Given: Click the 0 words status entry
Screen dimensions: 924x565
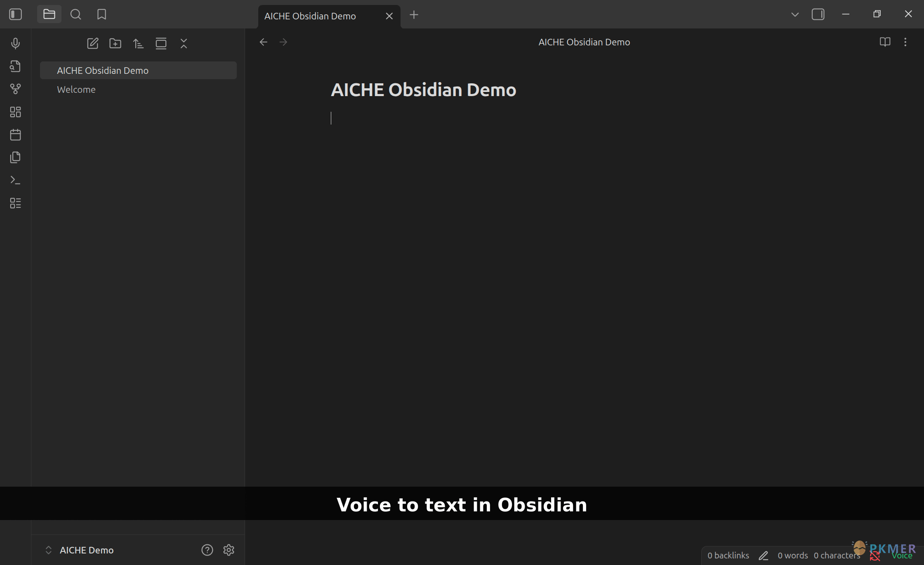Looking at the screenshot, I should point(793,556).
